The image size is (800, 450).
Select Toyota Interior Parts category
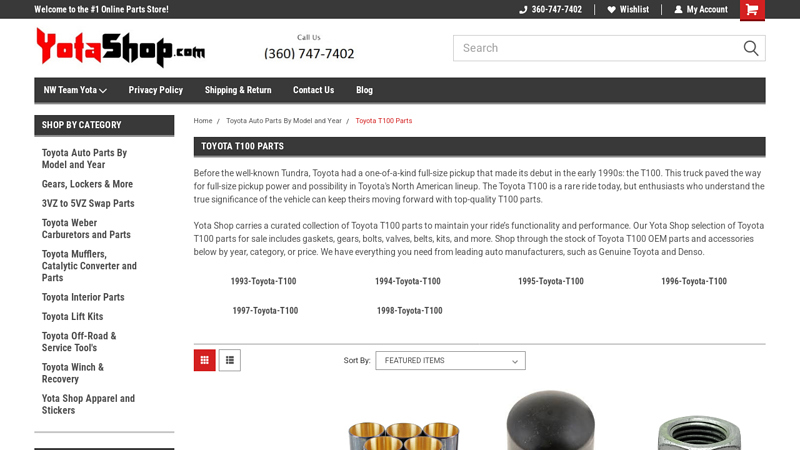(83, 297)
